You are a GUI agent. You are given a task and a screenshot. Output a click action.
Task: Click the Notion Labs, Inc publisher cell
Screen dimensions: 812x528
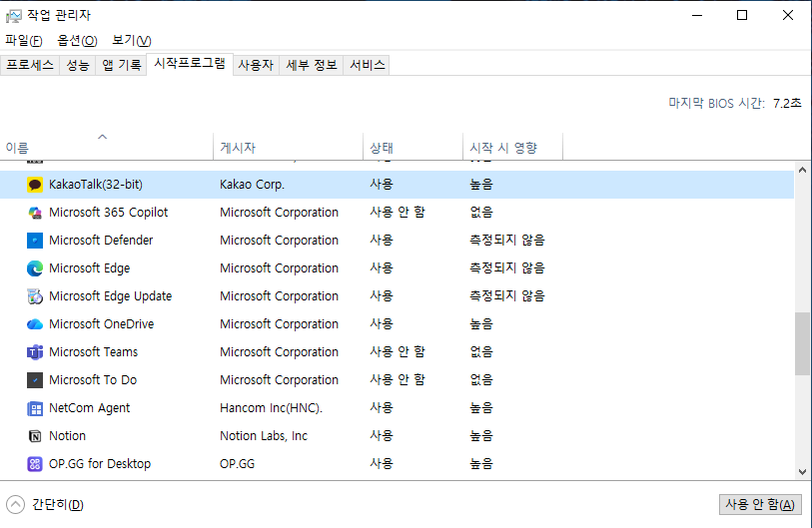(264, 436)
